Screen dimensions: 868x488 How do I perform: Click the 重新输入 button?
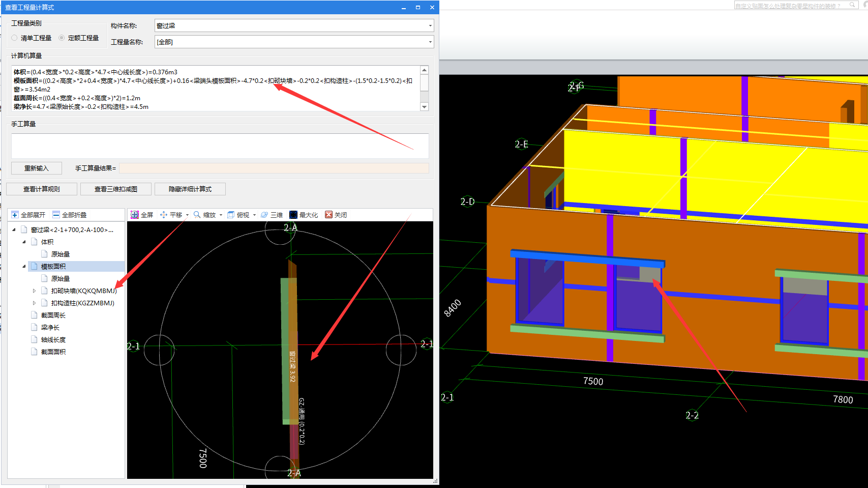click(37, 168)
